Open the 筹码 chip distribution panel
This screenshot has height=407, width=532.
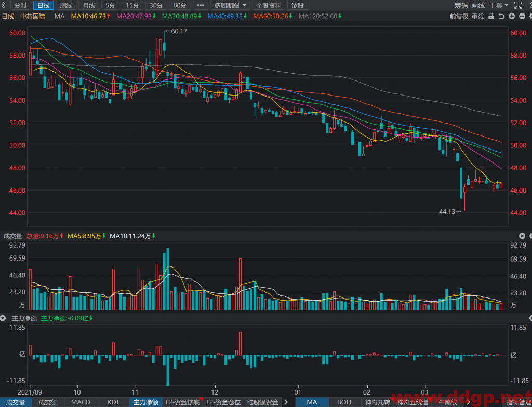461,5
